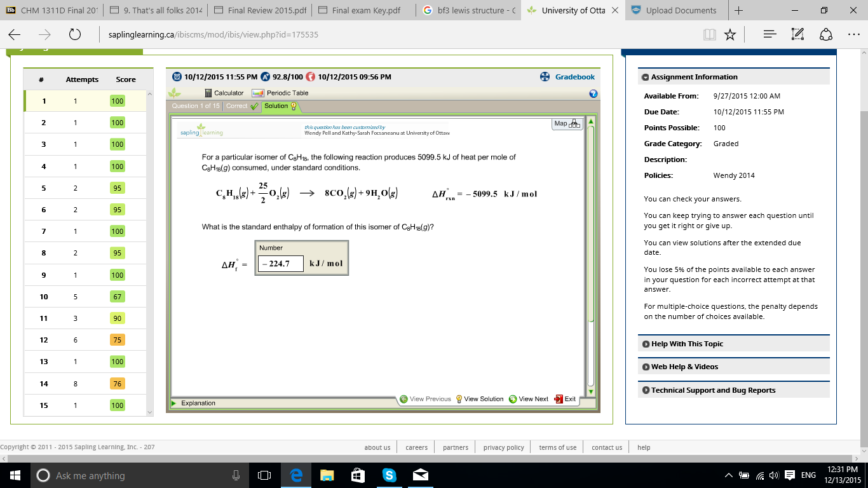The width and height of the screenshot is (868, 488).
Task: Click View Previous question
Action: [x=426, y=399]
